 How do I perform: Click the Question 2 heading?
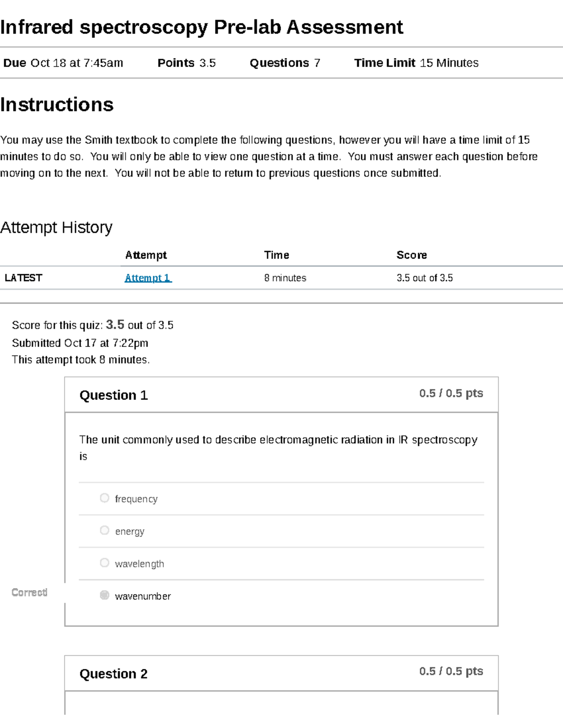point(114,674)
